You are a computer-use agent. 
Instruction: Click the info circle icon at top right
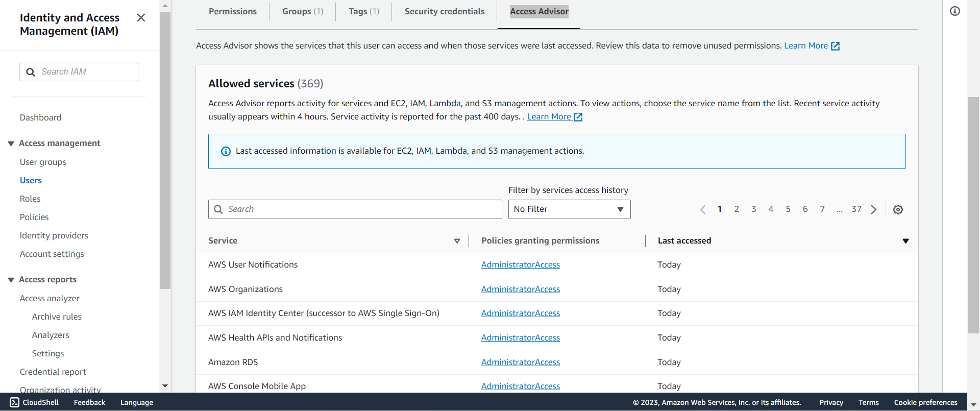(x=955, y=11)
